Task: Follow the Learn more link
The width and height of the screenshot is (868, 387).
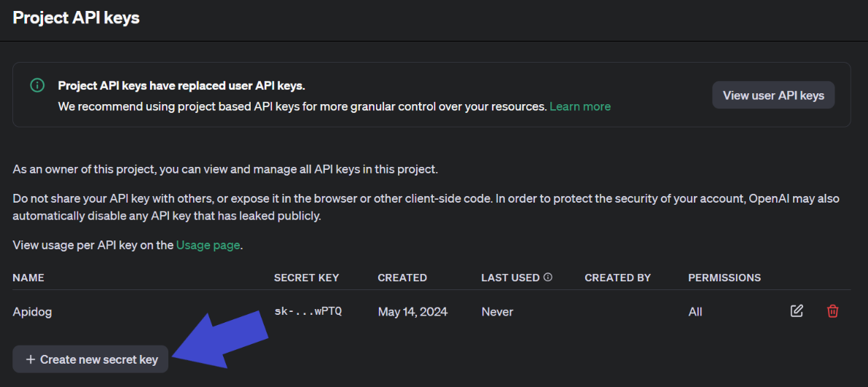Action: tap(580, 106)
